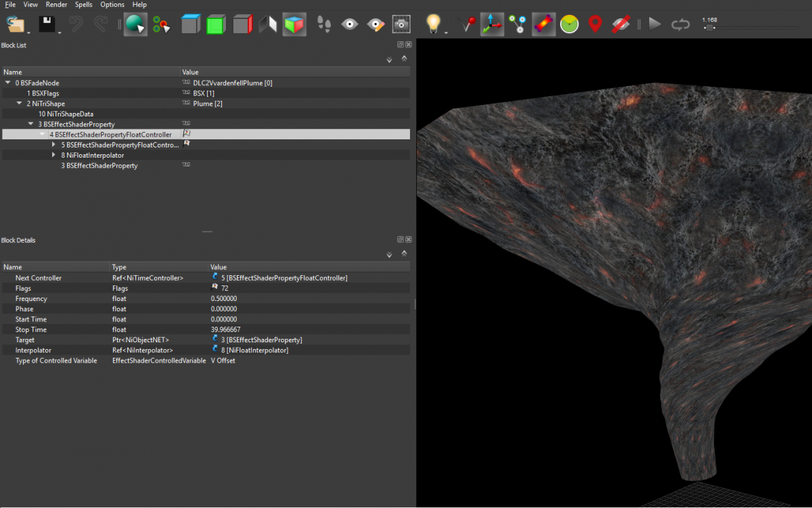812x508 pixels.
Task: Open the Spells menu
Action: pyautogui.click(x=83, y=5)
